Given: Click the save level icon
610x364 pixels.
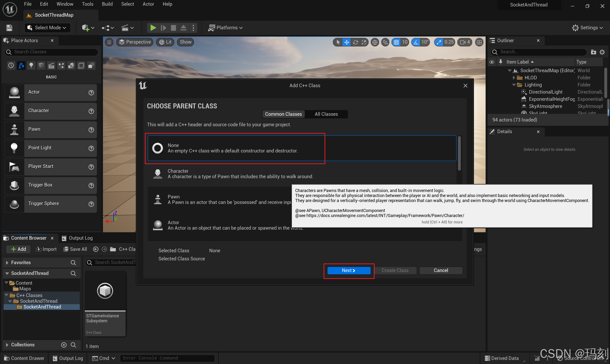Looking at the screenshot, I should pos(9,28).
